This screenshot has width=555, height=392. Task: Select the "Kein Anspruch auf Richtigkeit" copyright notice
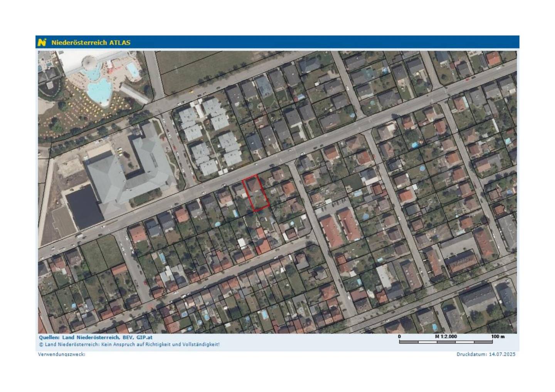pos(129,344)
